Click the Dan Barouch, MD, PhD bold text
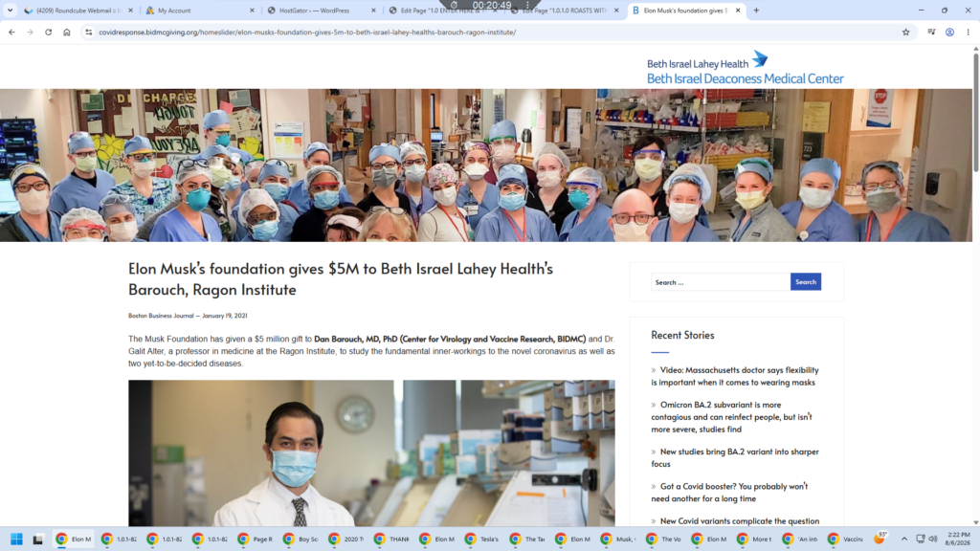This screenshot has width=980, height=551. 450,339
